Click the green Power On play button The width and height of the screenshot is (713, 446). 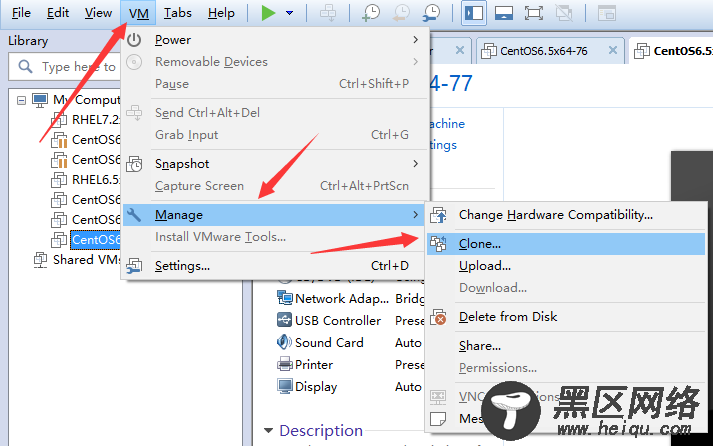tap(268, 13)
